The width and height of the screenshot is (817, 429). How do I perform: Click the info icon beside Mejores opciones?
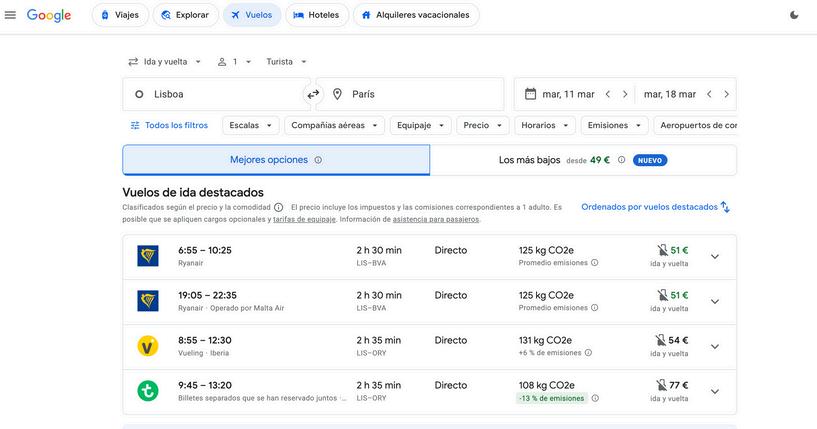click(x=318, y=160)
